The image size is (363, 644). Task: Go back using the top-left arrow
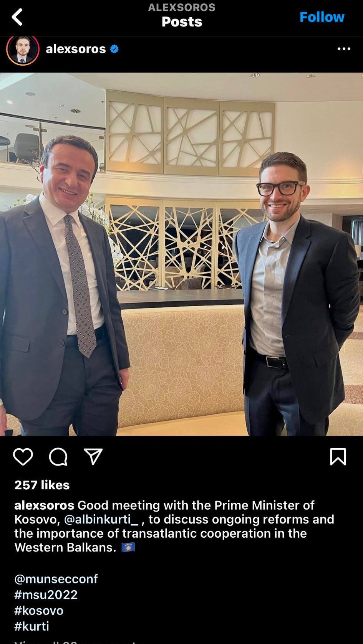(x=17, y=17)
